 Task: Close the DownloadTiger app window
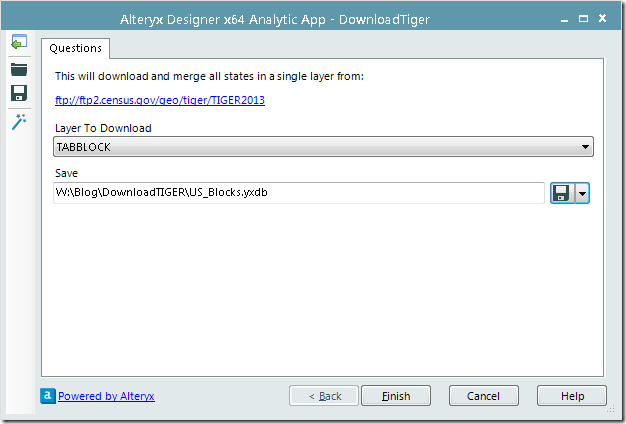click(x=602, y=17)
